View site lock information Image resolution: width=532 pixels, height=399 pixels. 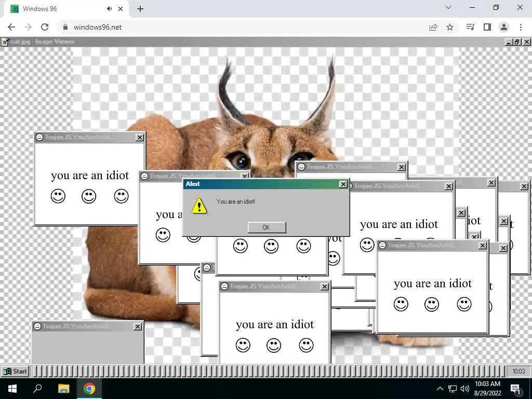[x=65, y=27]
